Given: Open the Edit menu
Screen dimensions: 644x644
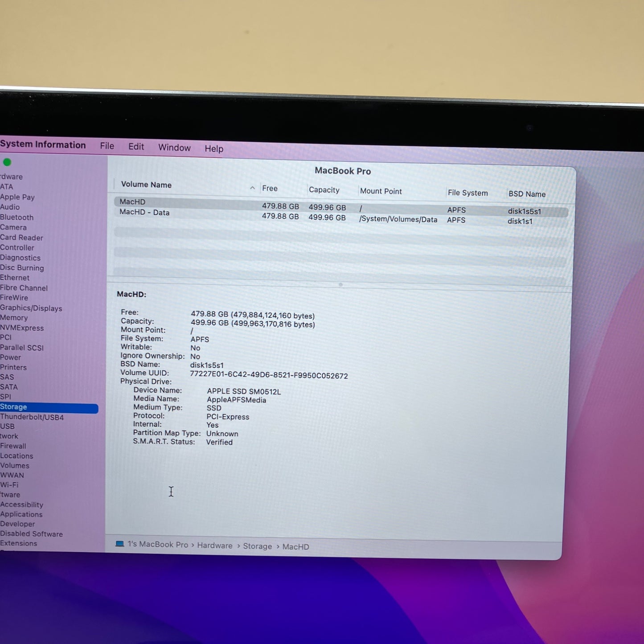Looking at the screenshot, I should [136, 147].
